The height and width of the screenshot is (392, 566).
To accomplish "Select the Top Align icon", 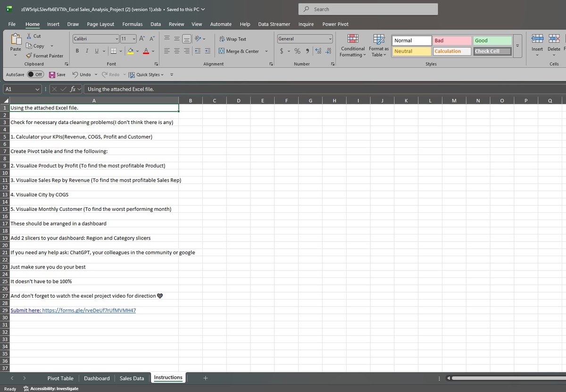I will coord(167,39).
